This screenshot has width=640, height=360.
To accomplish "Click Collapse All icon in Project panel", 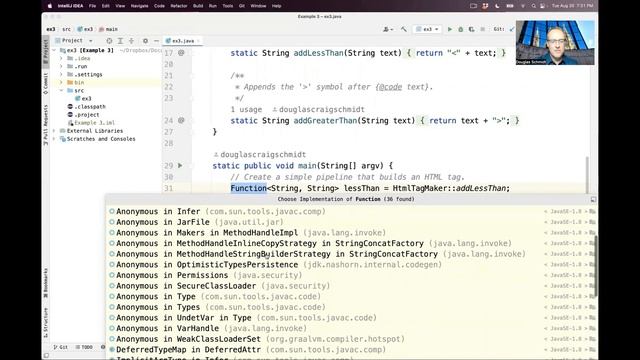I will pos(131,41).
